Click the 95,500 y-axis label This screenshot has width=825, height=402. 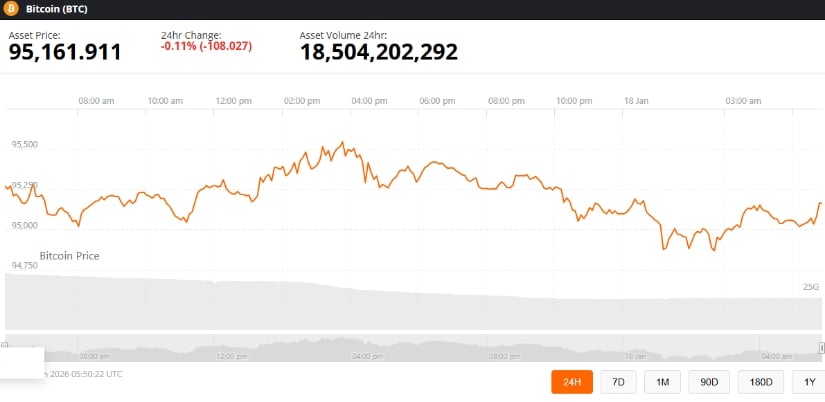pyautogui.click(x=25, y=145)
